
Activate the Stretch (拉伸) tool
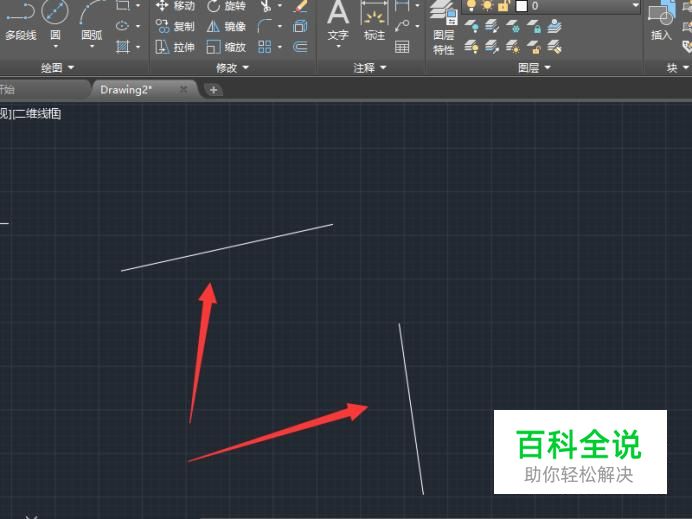coord(175,47)
